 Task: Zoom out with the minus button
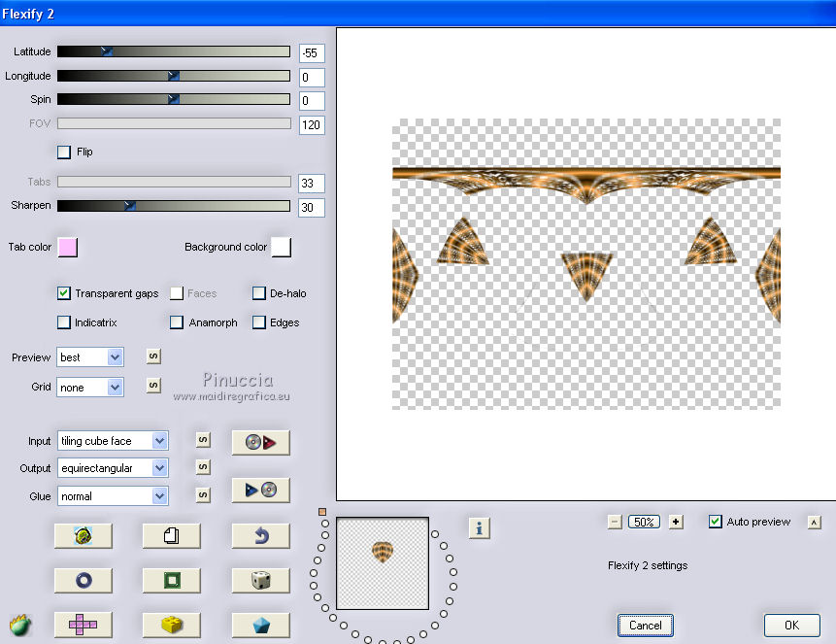coord(615,522)
